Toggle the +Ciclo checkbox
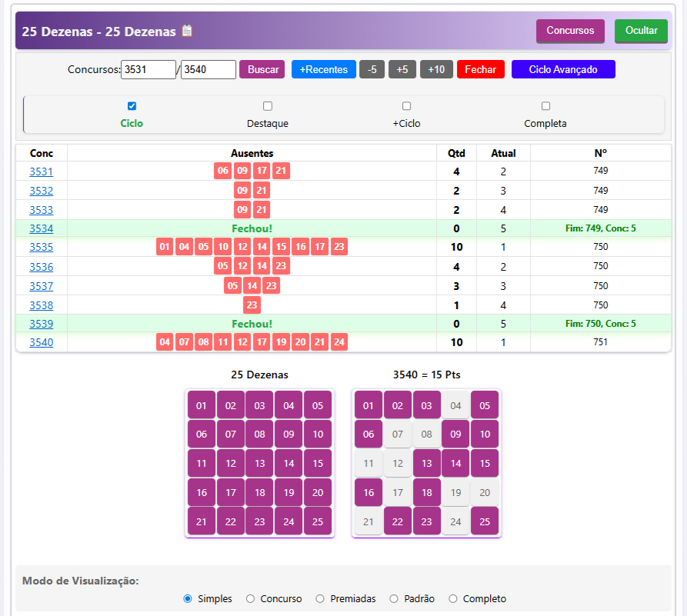The width and height of the screenshot is (687, 616). pyautogui.click(x=406, y=106)
